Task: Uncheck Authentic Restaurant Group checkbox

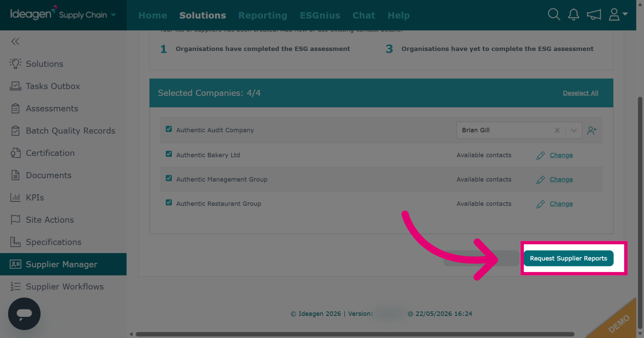Action: tap(169, 203)
